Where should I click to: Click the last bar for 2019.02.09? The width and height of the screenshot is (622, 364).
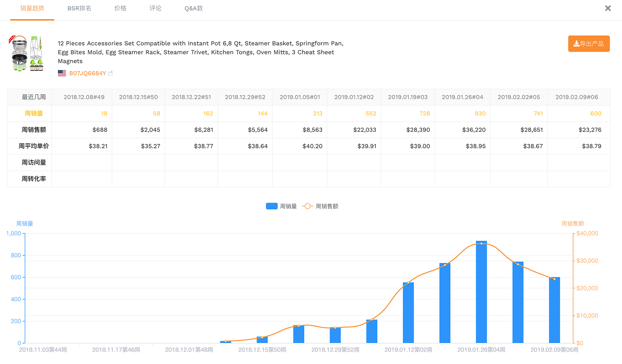click(554, 311)
